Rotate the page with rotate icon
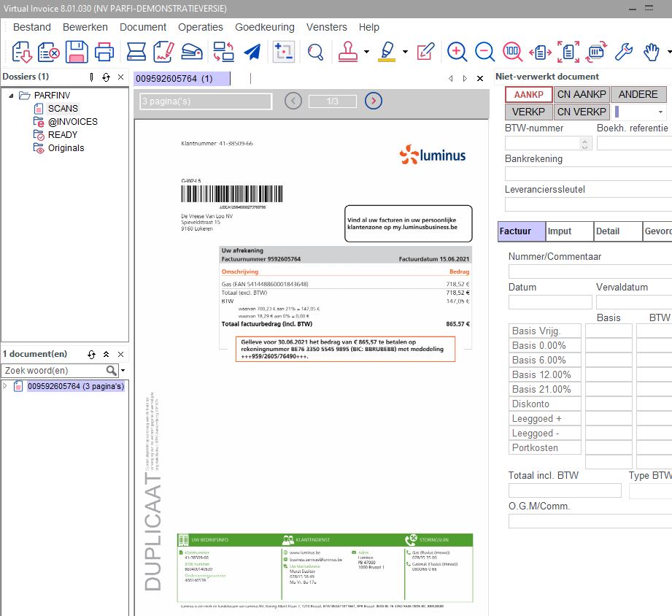Viewport: 672px width, 616px height. tap(596, 52)
